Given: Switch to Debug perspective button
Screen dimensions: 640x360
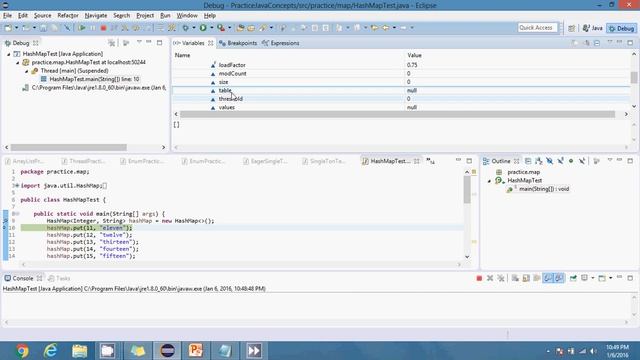Looking at the screenshot, I should pyautogui.click(x=622, y=28).
